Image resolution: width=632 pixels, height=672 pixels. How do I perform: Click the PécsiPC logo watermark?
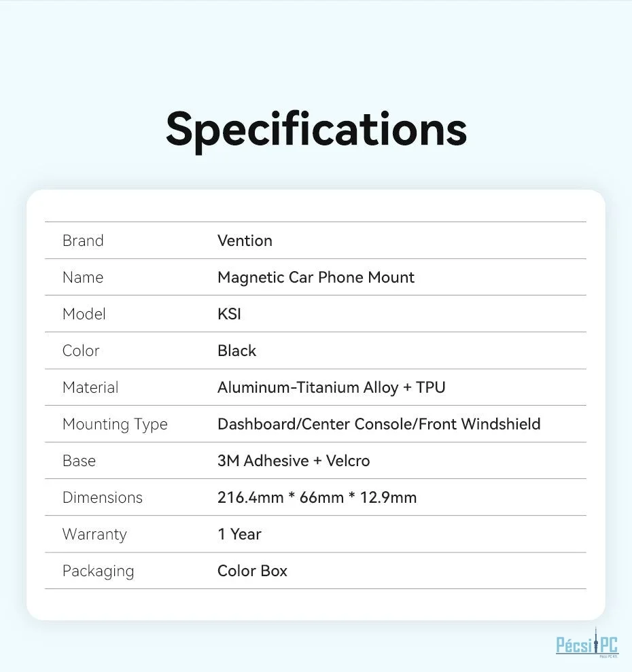coord(587,643)
